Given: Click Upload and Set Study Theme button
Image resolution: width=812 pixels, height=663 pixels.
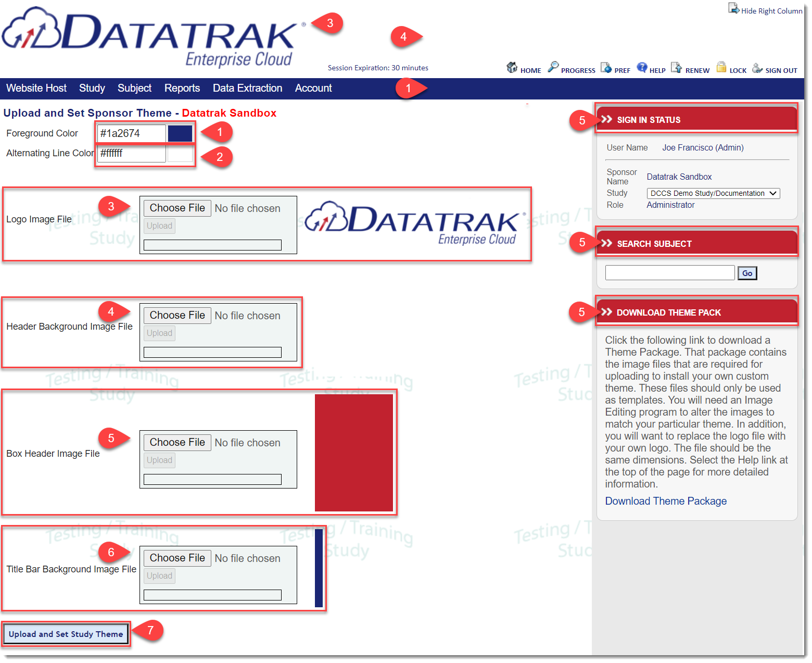Looking at the screenshot, I should (x=66, y=634).
